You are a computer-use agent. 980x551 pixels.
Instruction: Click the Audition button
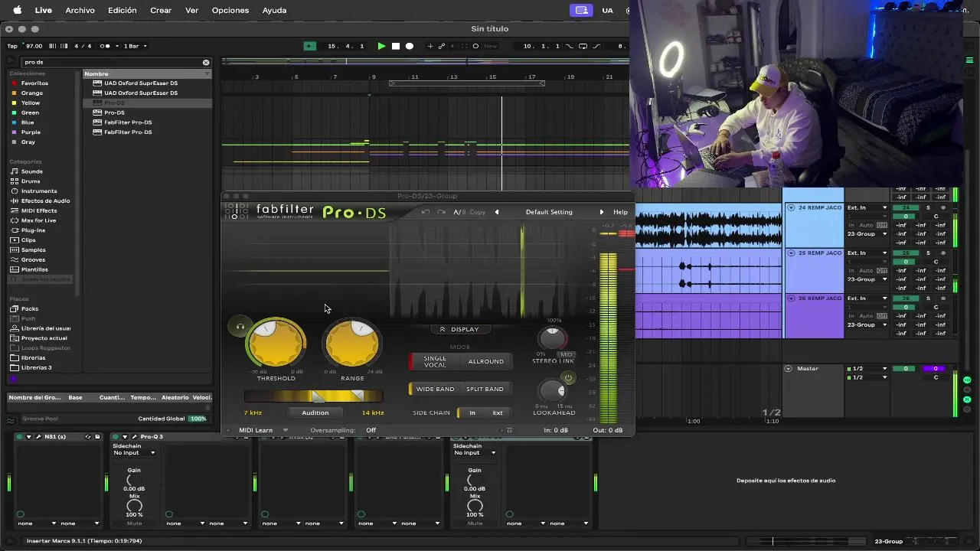click(315, 412)
